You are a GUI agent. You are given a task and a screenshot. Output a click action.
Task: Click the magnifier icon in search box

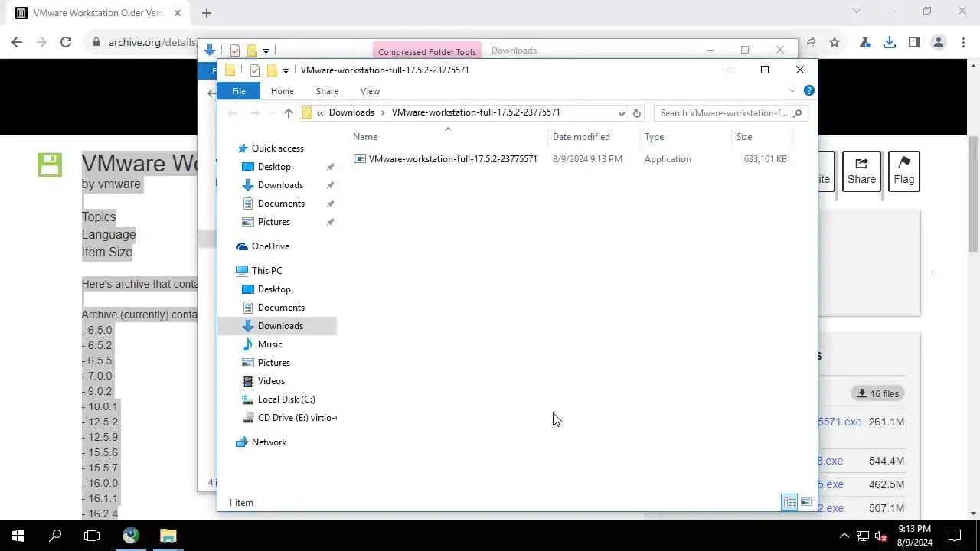pos(797,113)
